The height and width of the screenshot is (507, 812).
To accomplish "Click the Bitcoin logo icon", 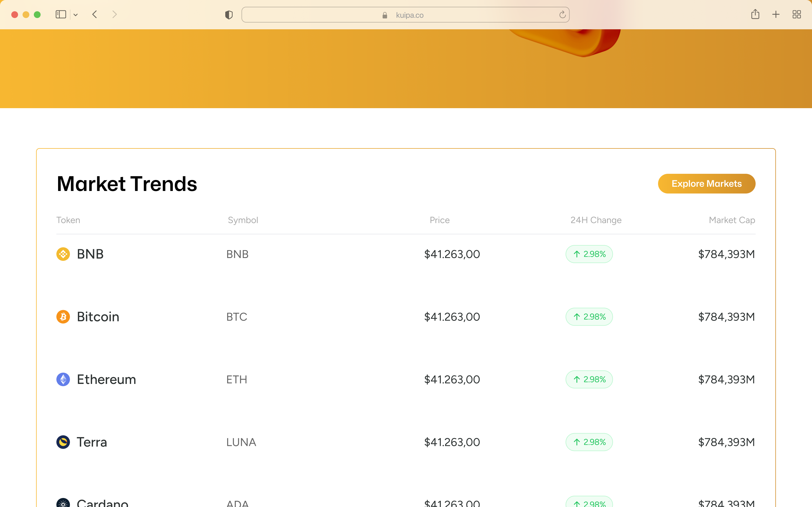I will 63,317.
